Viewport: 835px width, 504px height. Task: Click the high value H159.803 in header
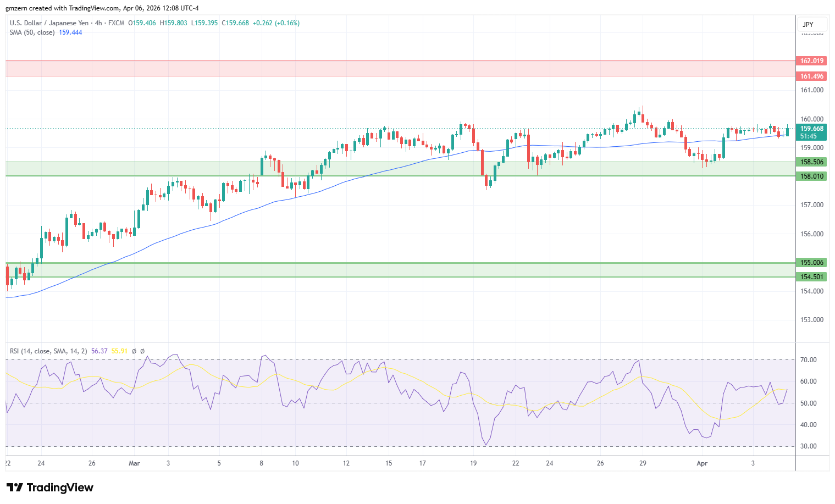173,23
